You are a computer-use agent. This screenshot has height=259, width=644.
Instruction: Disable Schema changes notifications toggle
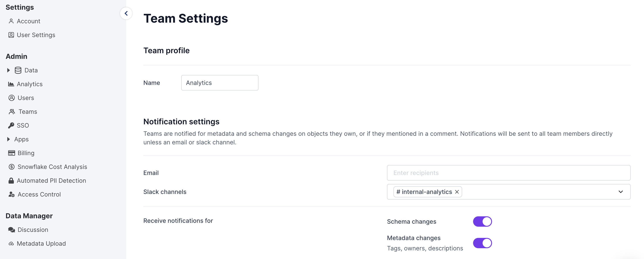pyautogui.click(x=482, y=222)
